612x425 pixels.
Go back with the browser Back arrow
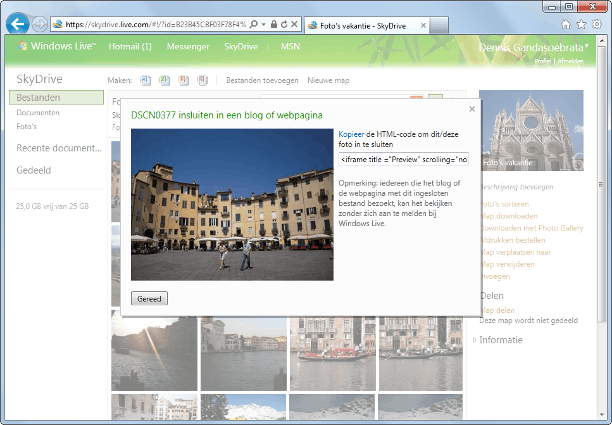pyautogui.click(x=18, y=24)
